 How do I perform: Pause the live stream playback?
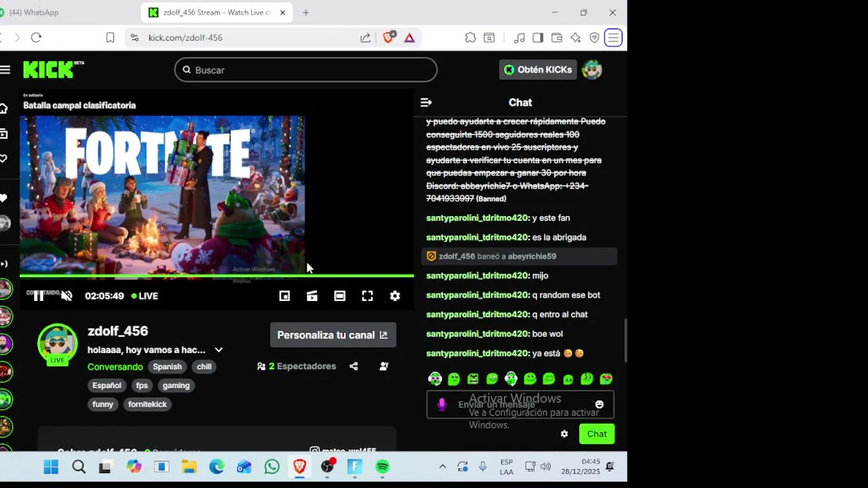(39, 296)
